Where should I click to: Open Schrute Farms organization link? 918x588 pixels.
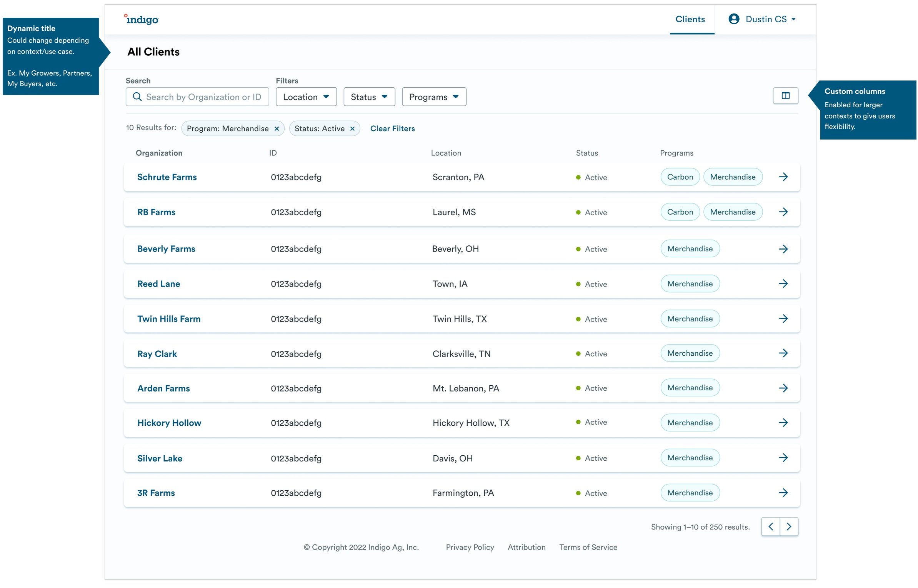[167, 177]
